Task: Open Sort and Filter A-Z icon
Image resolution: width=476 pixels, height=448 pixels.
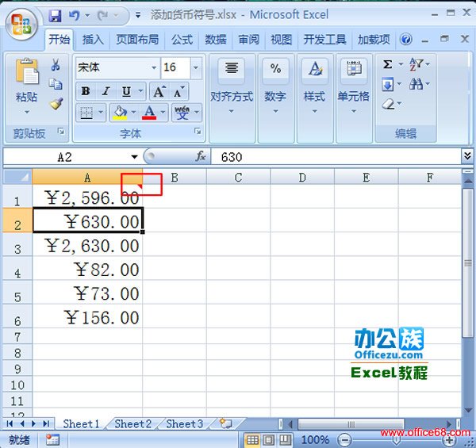Action: 416,64
